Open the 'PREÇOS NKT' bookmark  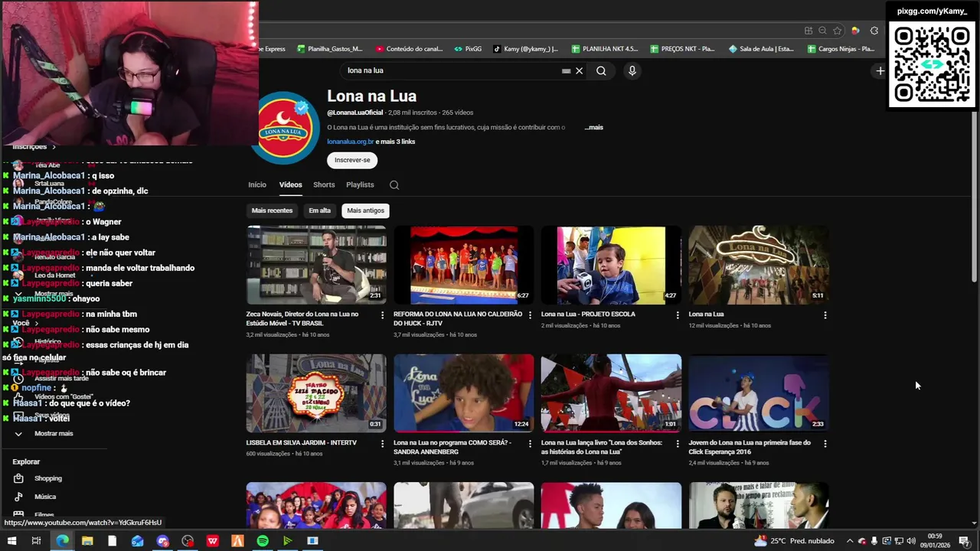pyautogui.click(x=682, y=49)
